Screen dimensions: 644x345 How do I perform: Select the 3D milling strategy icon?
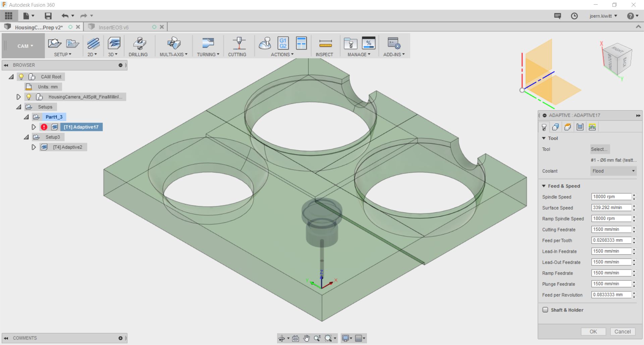[x=114, y=43]
